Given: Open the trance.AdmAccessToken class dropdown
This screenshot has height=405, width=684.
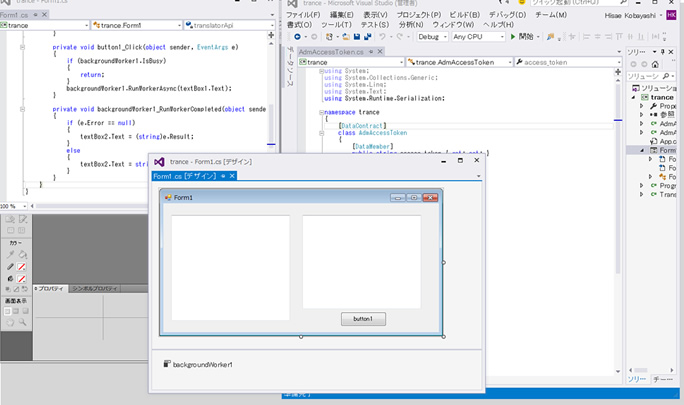Looking at the screenshot, I should 459,62.
